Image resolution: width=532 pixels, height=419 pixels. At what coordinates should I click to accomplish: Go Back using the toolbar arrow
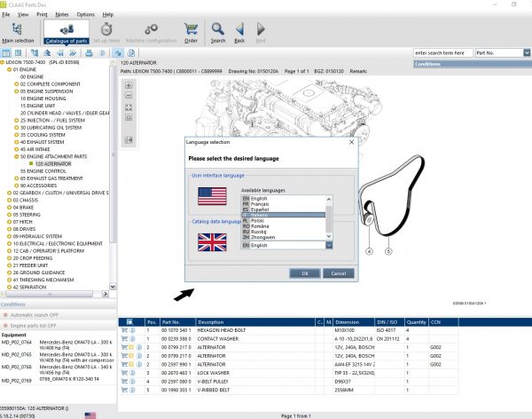239,33
